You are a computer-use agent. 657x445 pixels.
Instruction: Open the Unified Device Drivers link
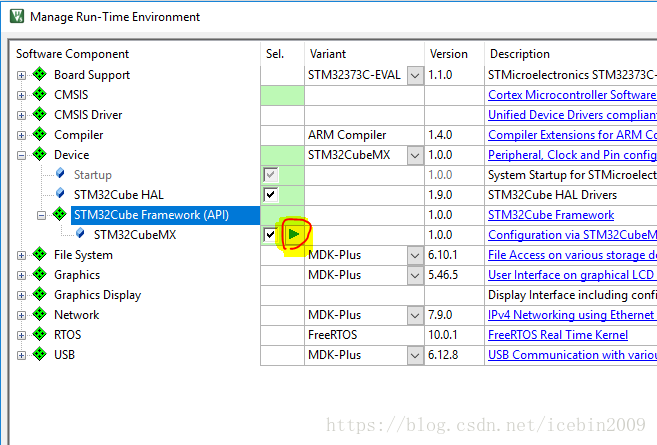pos(572,115)
